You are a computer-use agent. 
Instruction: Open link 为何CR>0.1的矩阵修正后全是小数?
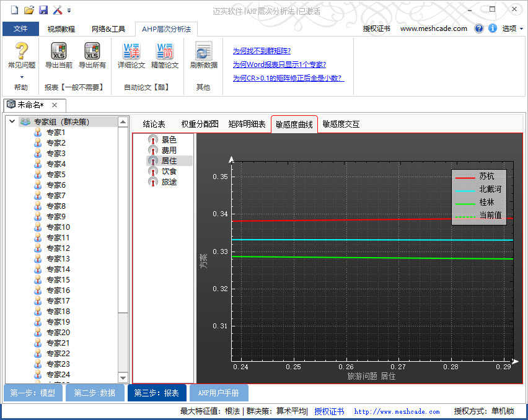point(288,77)
